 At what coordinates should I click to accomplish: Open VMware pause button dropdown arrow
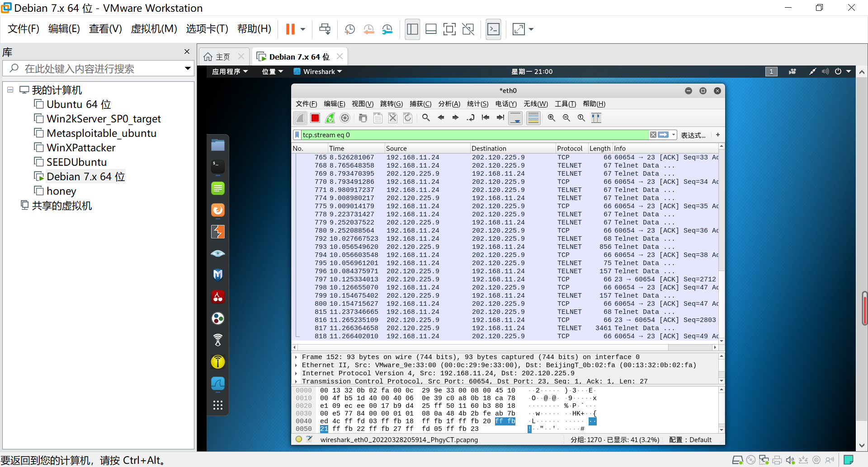[x=303, y=29]
